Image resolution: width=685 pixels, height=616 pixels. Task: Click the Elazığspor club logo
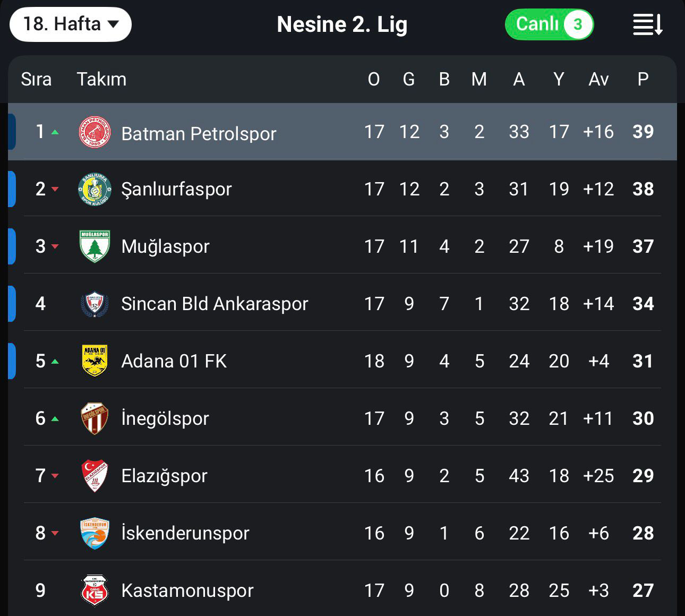point(95,476)
